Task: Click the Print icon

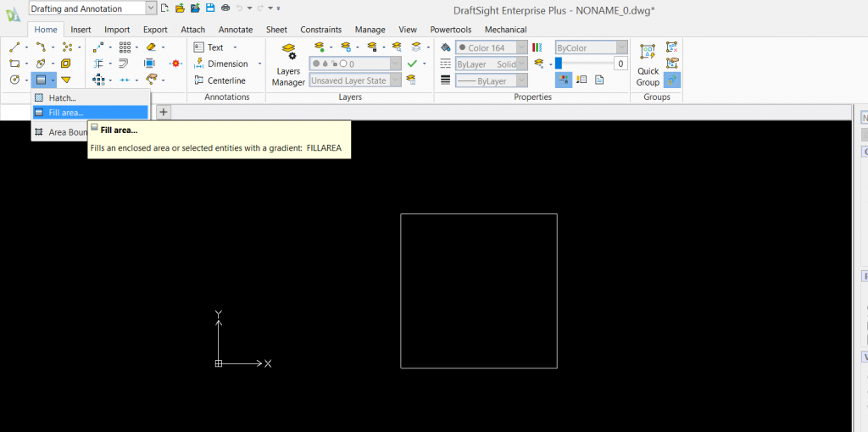Action: click(225, 8)
